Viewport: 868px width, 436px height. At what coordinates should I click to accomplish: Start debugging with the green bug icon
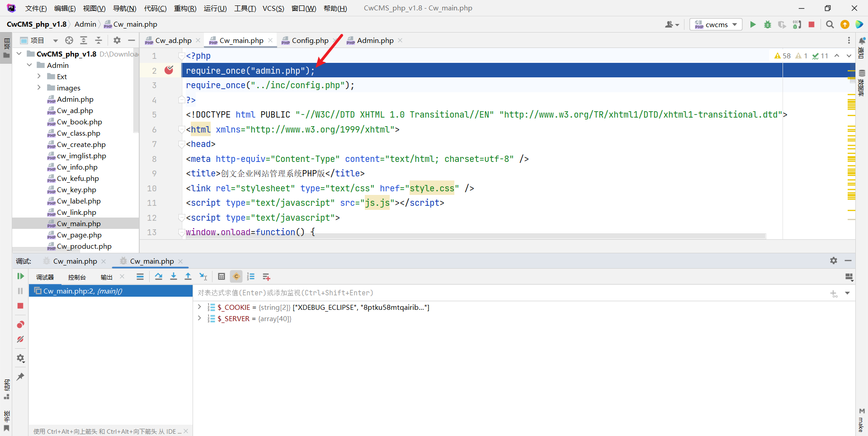768,24
